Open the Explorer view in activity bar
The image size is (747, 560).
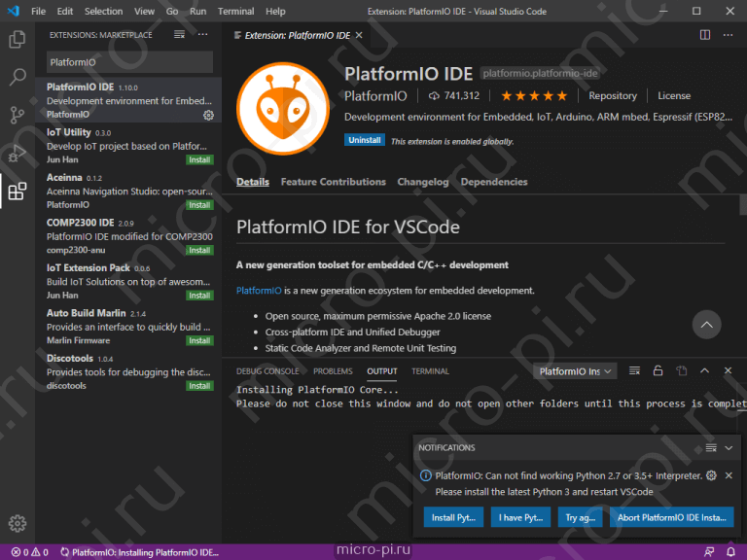pos(18,39)
